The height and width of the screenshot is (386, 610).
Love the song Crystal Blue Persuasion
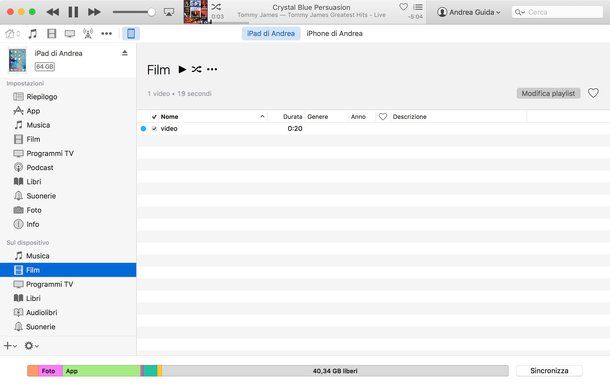coord(403,7)
